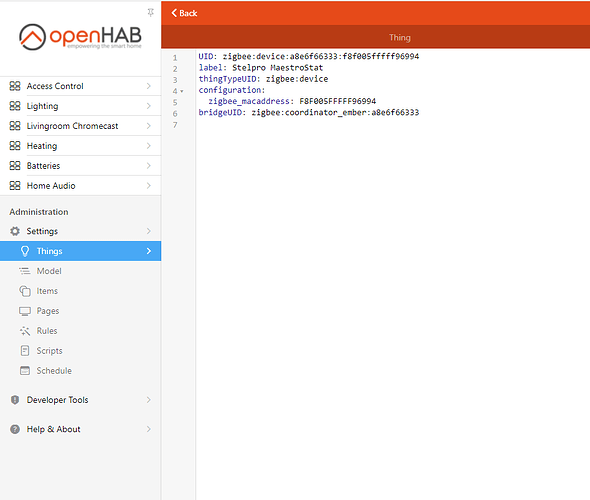Click the Home Audio page icon
The height and width of the screenshot is (500, 590).
[x=15, y=186]
